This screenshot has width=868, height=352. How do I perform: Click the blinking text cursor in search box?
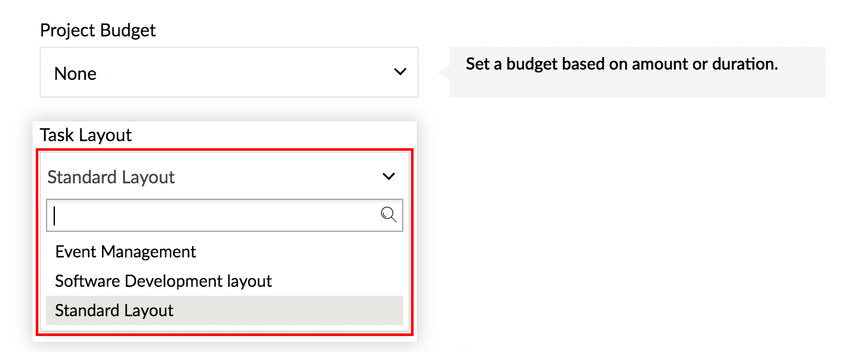coord(55,215)
